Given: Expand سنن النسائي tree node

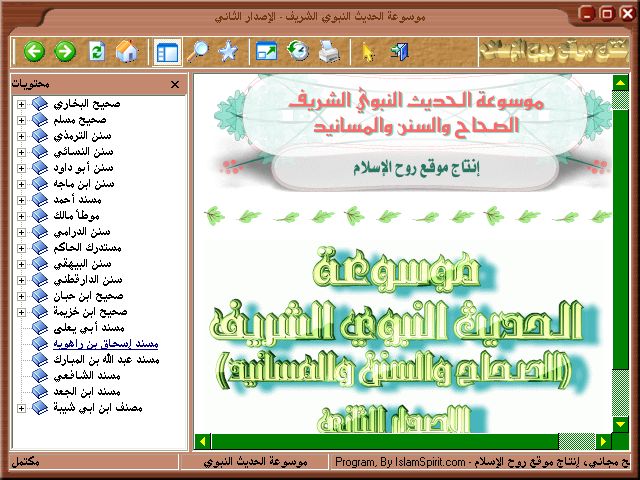Looking at the screenshot, I should tap(21, 152).
